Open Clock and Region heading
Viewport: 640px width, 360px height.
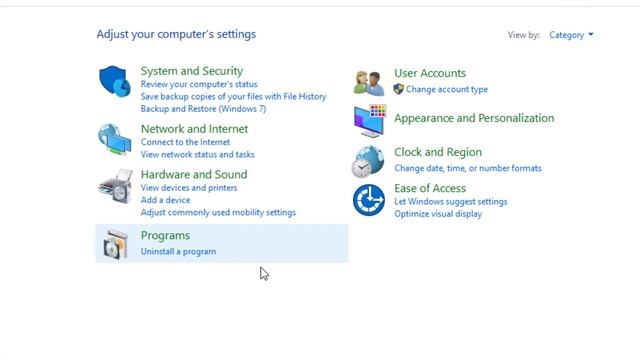point(438,152)
